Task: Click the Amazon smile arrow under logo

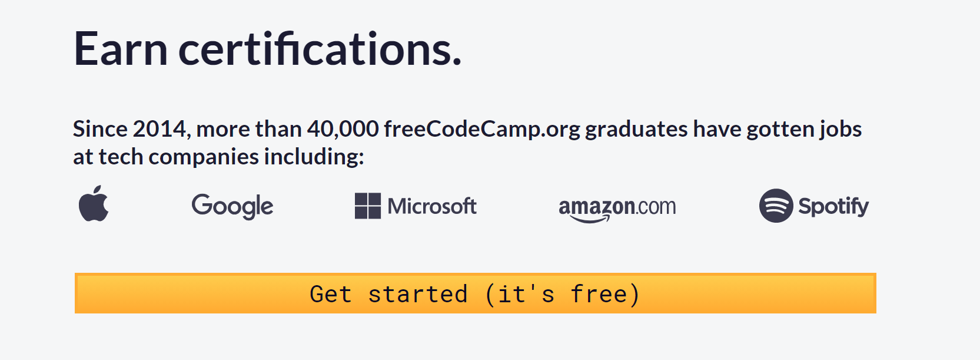Action: click(x=590, y=220)
